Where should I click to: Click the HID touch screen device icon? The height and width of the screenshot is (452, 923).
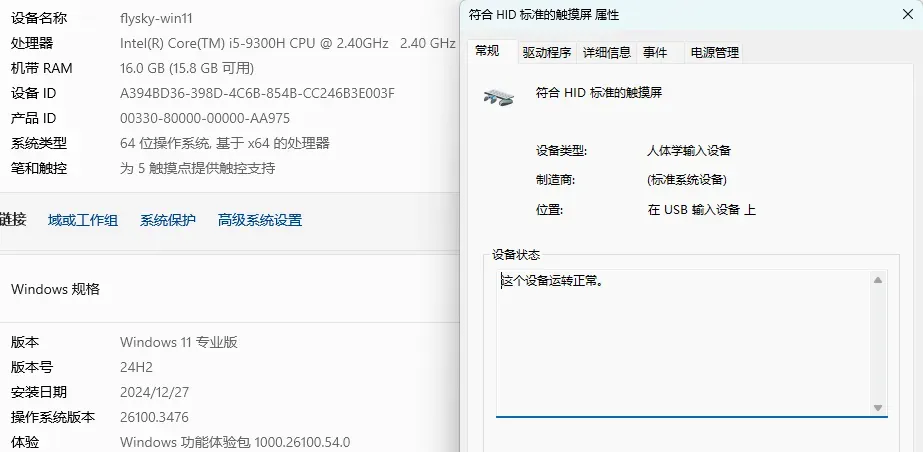[x=499, y=97]
